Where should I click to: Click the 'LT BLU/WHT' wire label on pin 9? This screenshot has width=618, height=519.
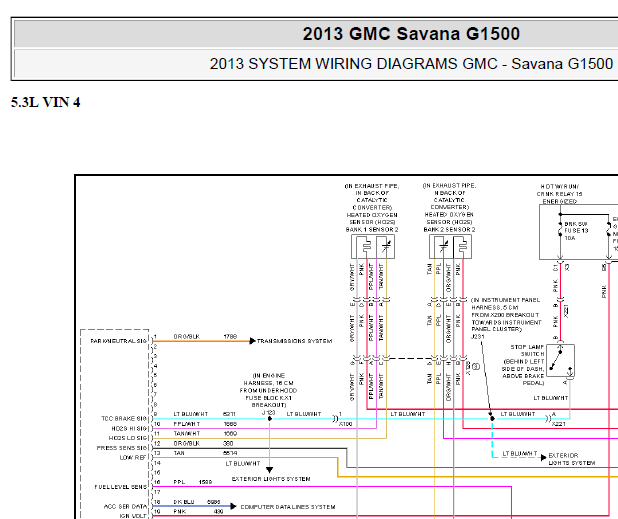[191, 414]
